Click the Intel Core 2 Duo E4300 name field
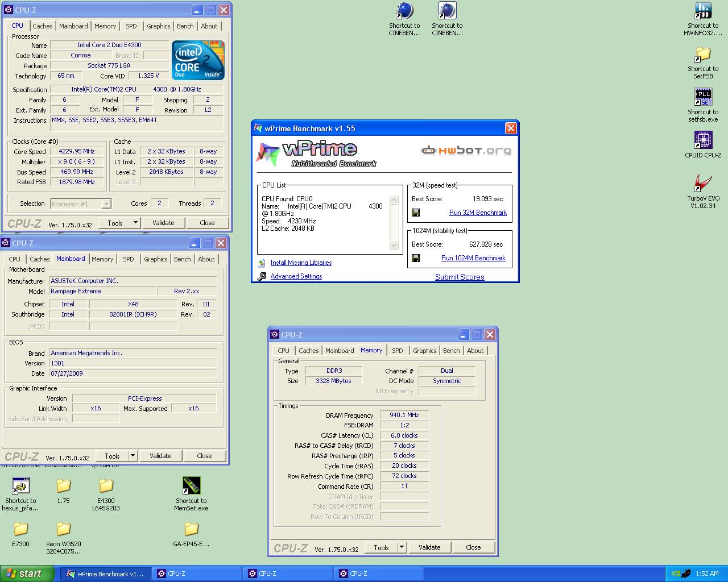The width and height of the screenshot is (728, 582). (109, 45)
